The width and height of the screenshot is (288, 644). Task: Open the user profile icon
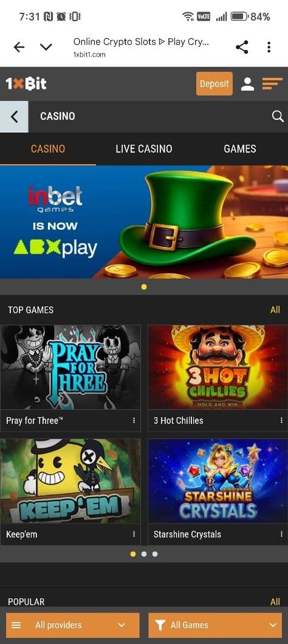tap(247, 84)
